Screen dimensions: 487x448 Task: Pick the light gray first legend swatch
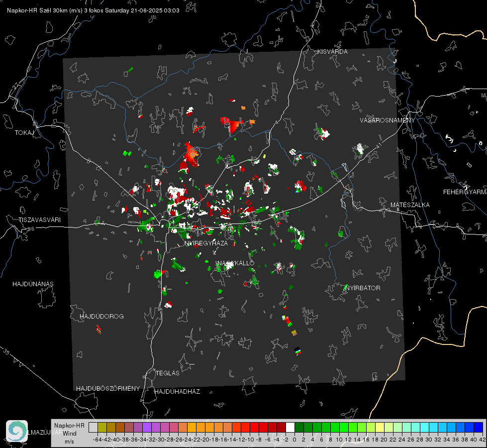(93, 428)
